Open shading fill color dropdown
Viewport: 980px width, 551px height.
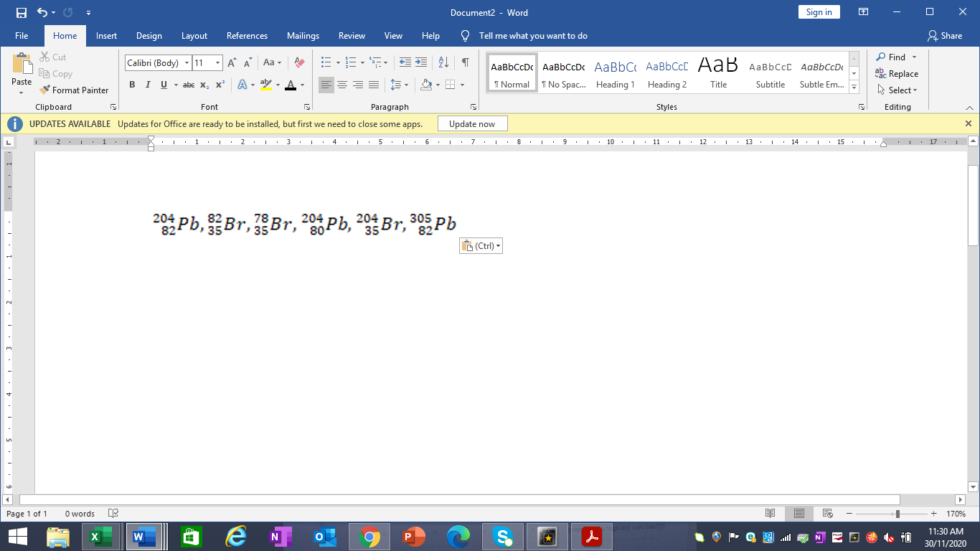point(437,85)
